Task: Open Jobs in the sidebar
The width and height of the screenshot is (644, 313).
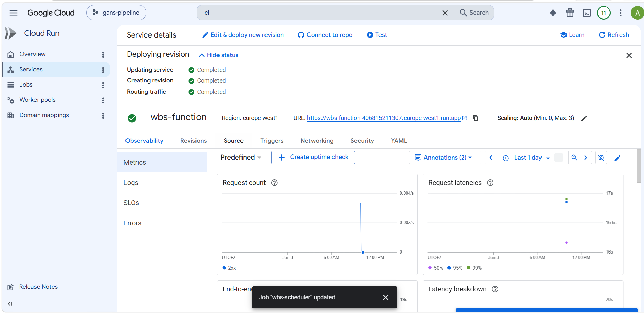Action: pos(26,85)
